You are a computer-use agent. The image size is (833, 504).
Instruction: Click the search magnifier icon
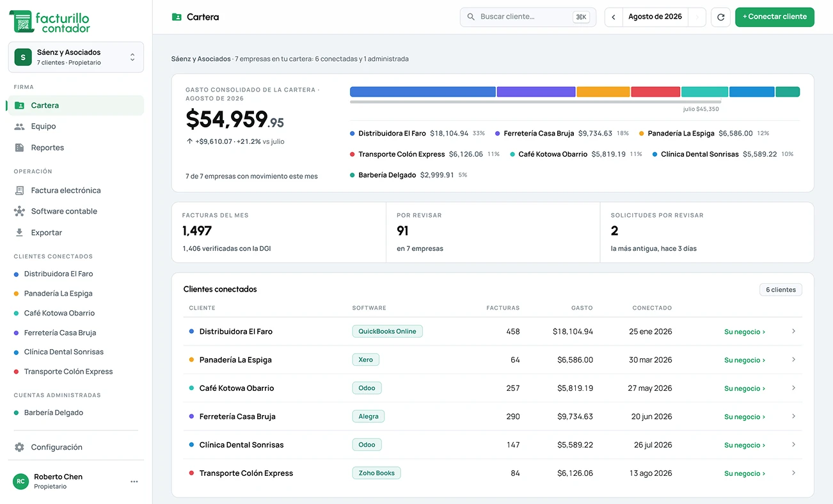pyautogui.click(x=471, y=17)
